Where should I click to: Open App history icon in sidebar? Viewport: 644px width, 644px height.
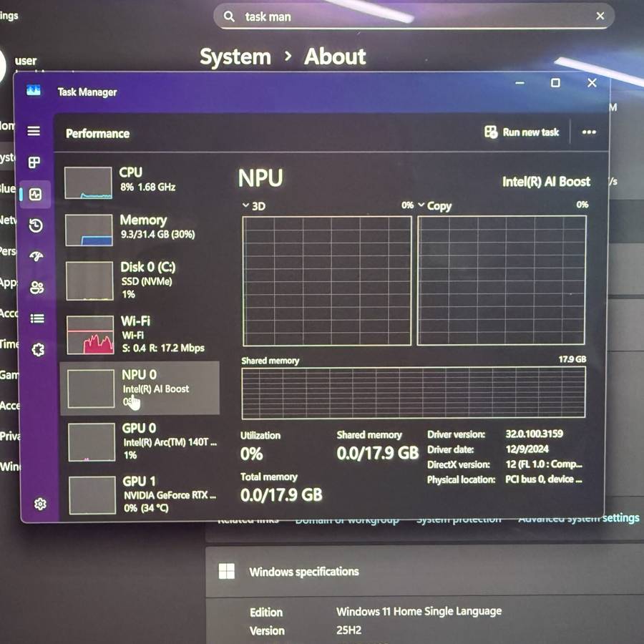pyautogui.click(x=36, y=225)
